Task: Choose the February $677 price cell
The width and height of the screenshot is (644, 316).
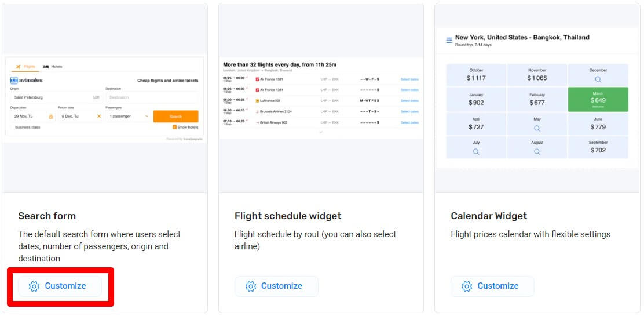Action: point(537,99)
